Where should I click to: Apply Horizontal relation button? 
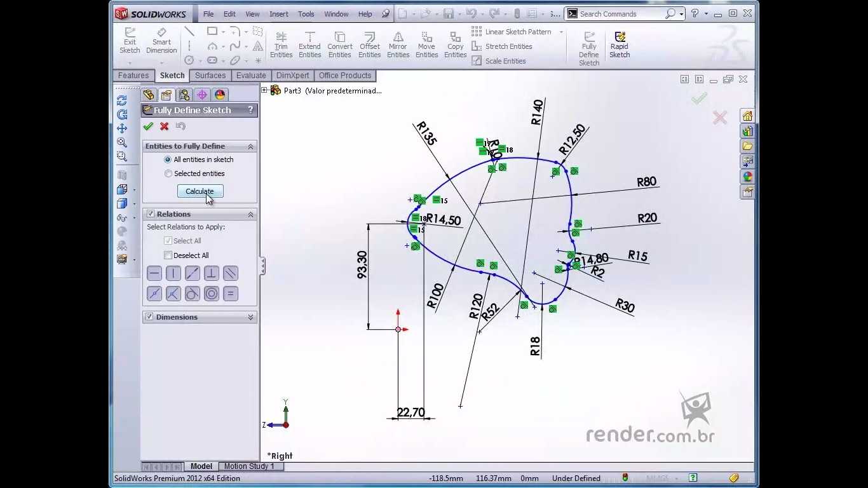[154, 273]
